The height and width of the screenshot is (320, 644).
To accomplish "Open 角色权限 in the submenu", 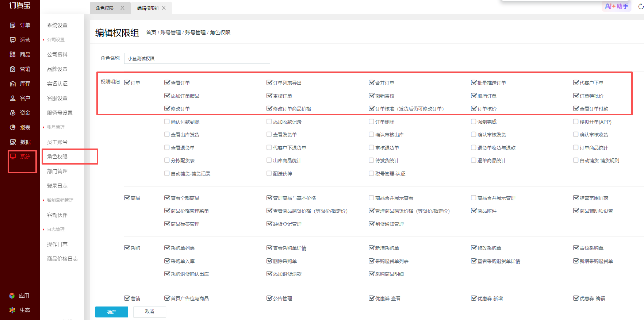I will coord(57,157).
